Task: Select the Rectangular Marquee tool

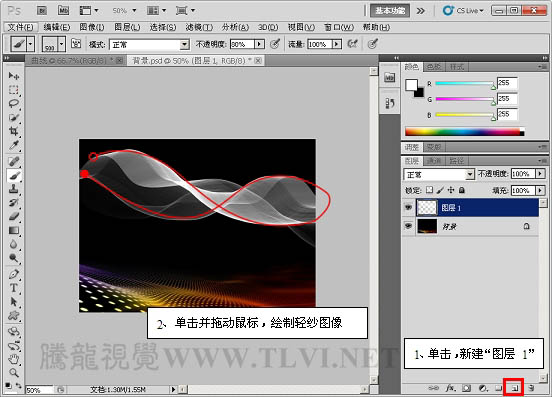Action: [x=14, y=90]
